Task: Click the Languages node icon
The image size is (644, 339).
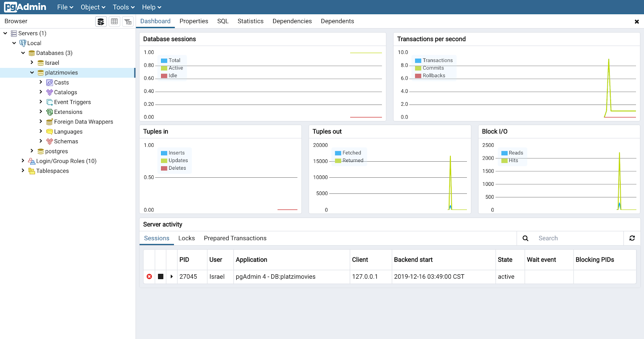Action: point(50,131)
